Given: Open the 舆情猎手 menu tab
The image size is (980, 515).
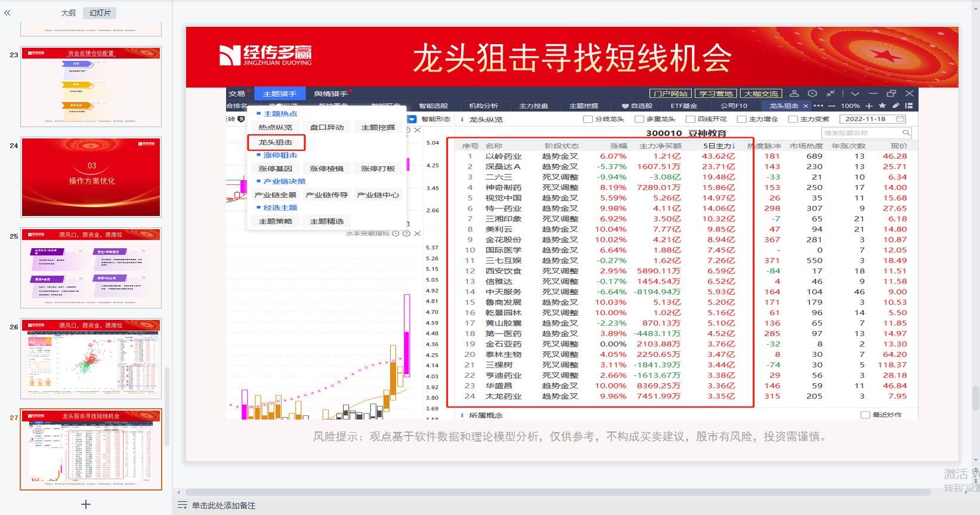Looking at the screenshot, I should pos(330,94).
